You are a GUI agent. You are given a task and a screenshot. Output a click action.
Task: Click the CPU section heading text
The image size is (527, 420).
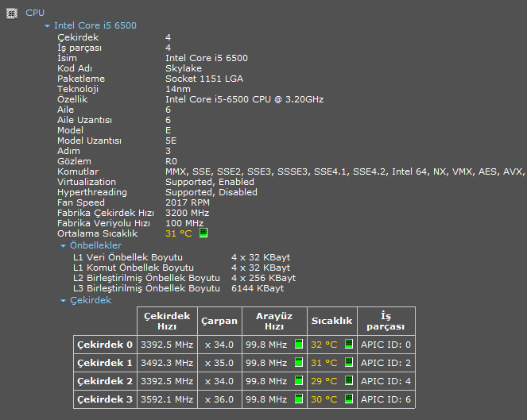click(35, 13)
